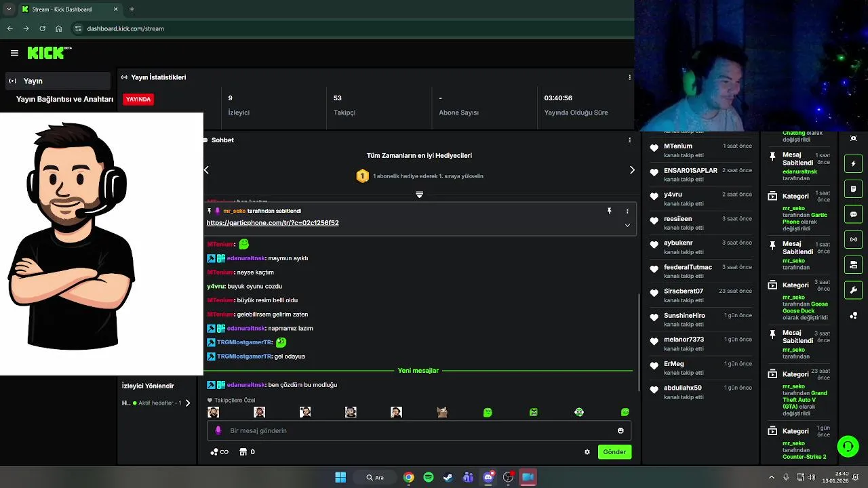Open the Sohbet panel three-dot menu
Image resolution: width=868 pixels, height=488 pixels.
(629, 140)
